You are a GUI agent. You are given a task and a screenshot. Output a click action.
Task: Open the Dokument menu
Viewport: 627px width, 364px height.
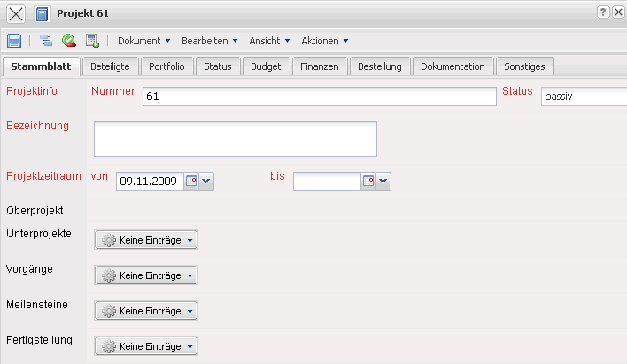point(143,41)
